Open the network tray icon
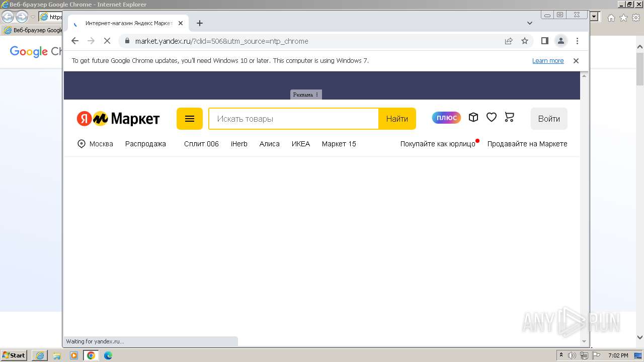The height and width of the screenshot is (362, 644). (x=584, y=355)
